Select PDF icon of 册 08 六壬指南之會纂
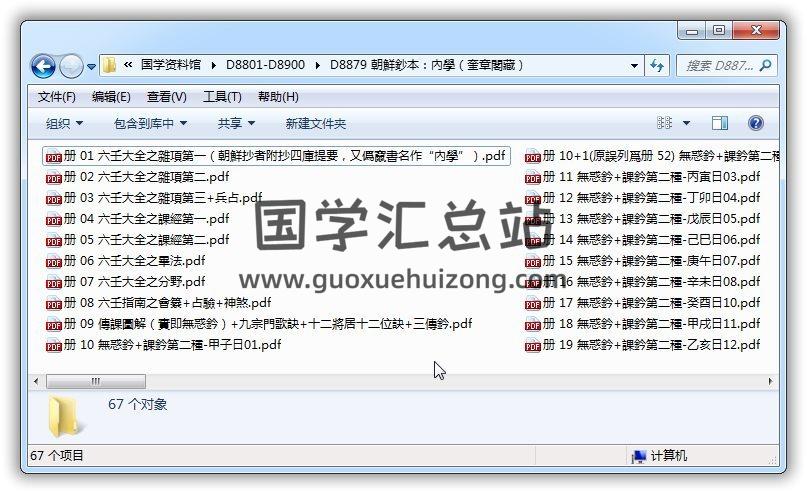Screen dimensions: 807x494 click(54, 304)
